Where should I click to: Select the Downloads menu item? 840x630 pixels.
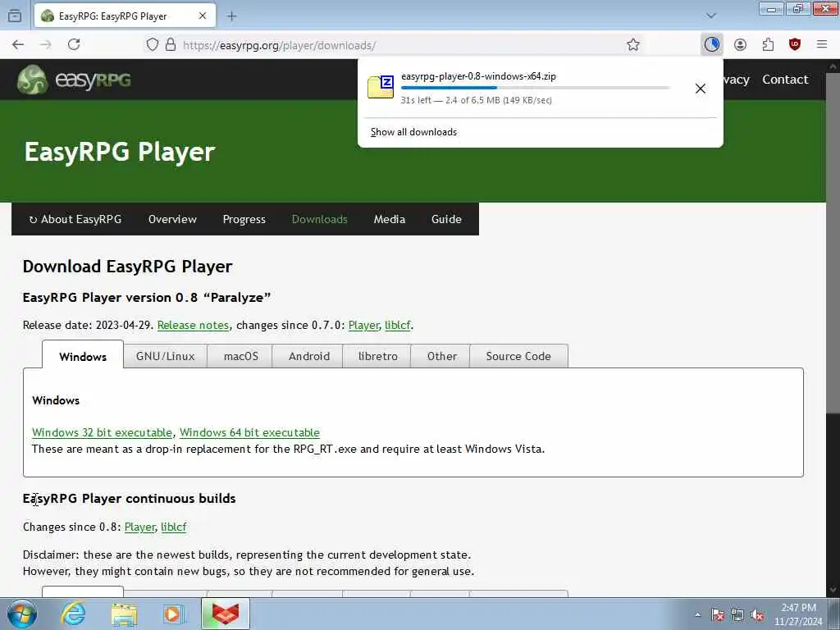(320, 219)
